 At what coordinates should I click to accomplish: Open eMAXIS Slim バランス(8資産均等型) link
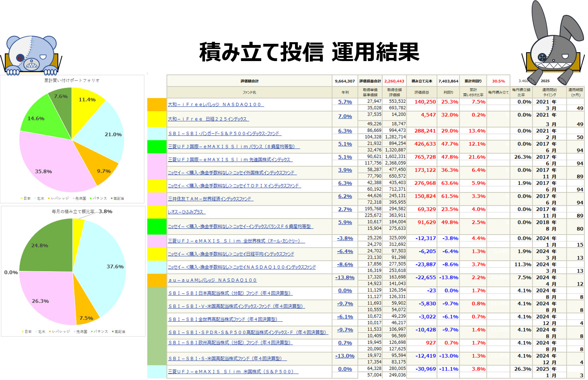pos(234,147)
